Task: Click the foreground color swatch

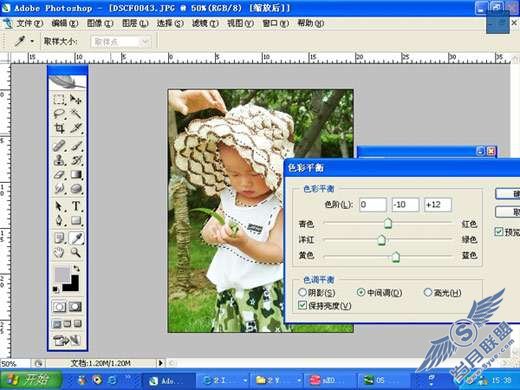Action: [62, 275]
